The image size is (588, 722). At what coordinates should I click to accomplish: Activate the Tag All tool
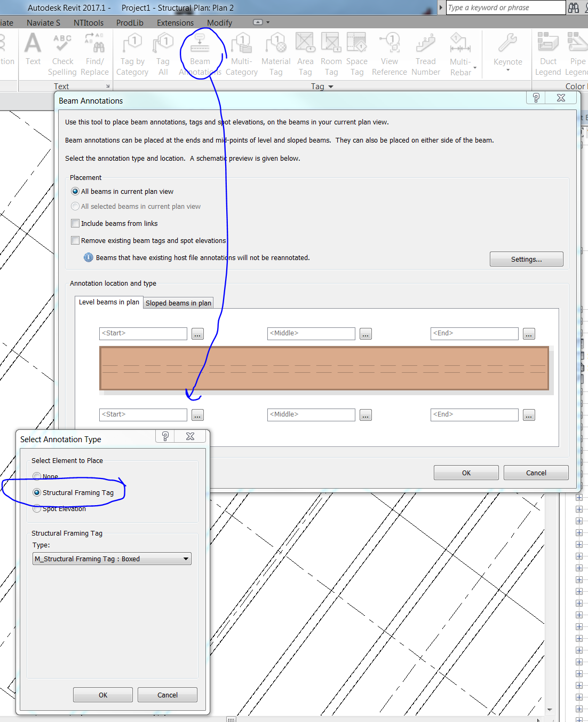(x=163, y=53)
